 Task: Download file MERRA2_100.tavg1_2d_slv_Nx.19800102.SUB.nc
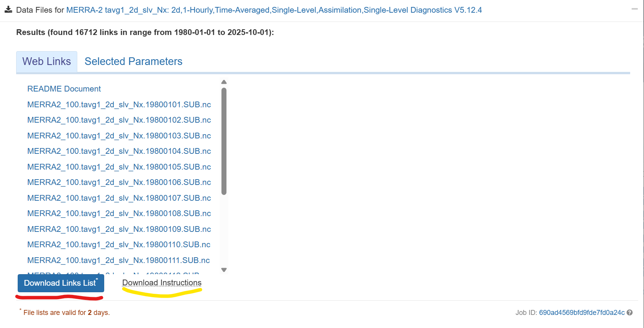[119, 120]
